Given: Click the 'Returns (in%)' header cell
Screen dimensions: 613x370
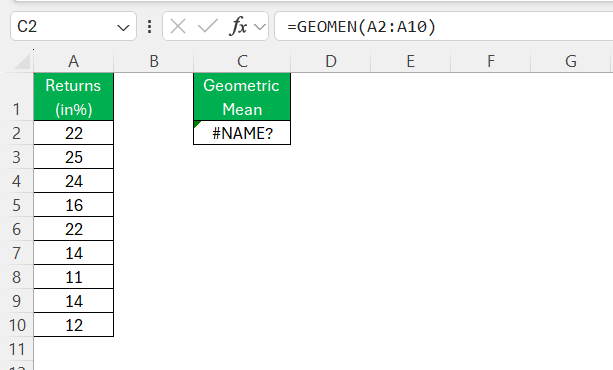Looking at the screenshot, I should tap(73, 97).
